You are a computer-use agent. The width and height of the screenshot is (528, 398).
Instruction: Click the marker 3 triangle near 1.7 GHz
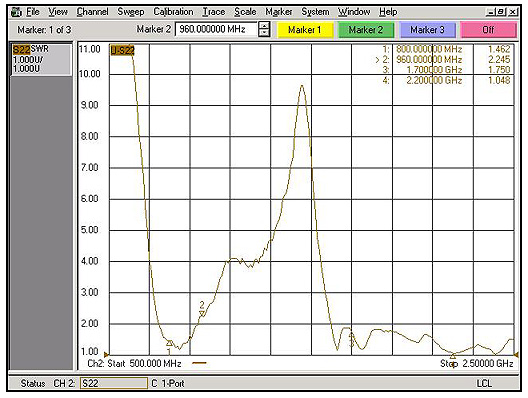click(x=351, y=336)
